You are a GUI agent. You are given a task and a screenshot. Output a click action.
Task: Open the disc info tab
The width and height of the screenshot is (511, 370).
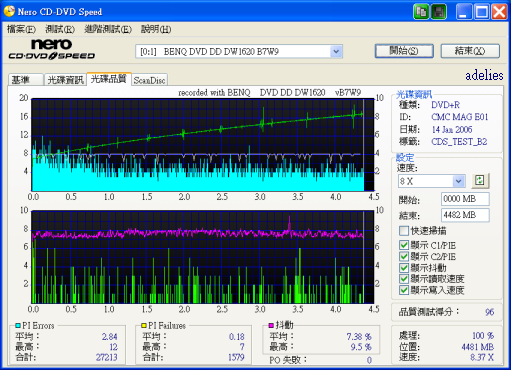pos(65,80)
